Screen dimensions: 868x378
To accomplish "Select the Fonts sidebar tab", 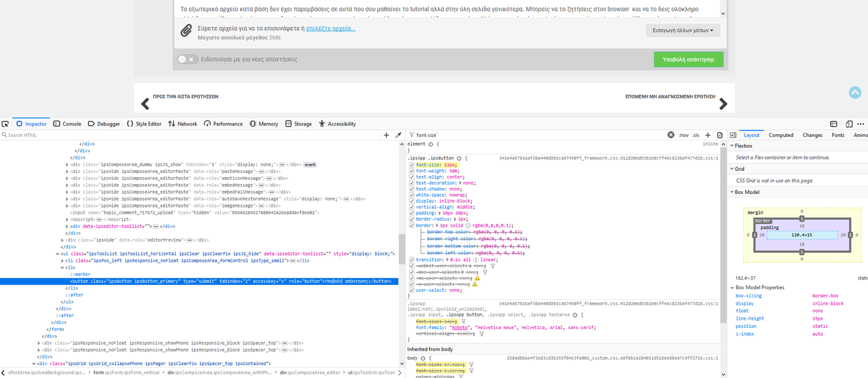I will [x=838, y=135].
